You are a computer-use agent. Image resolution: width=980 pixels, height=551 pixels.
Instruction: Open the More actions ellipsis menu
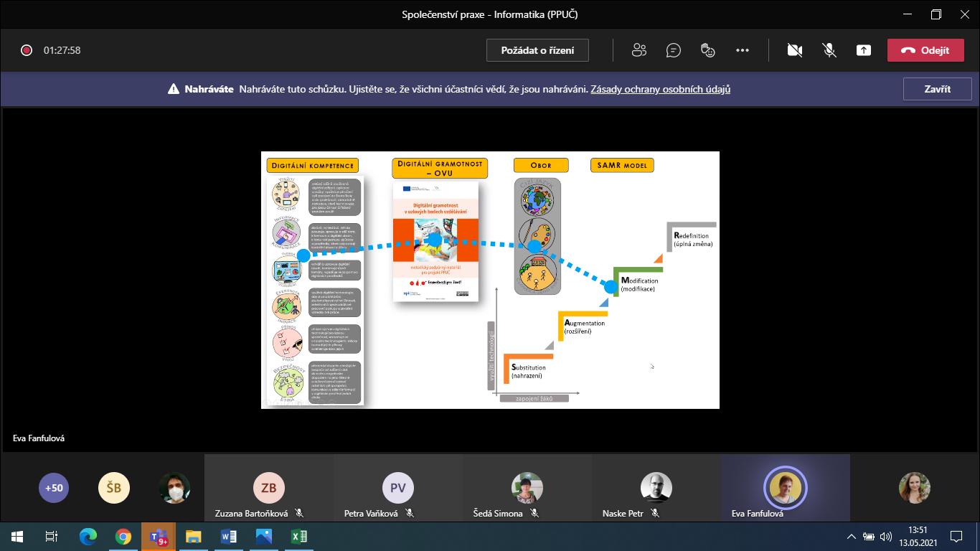pyautogui.click(x=743, y=50)
